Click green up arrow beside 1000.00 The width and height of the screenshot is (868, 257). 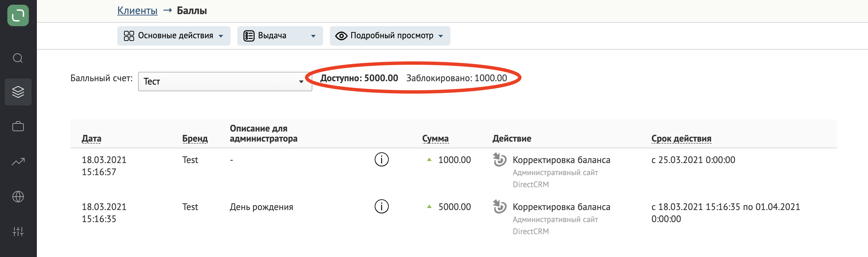429,159
